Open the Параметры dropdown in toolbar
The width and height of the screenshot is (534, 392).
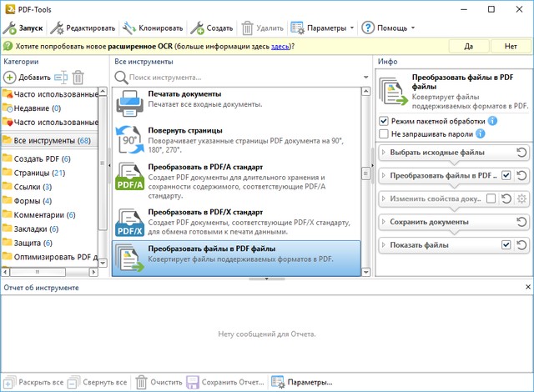click(x=322, y=28)
